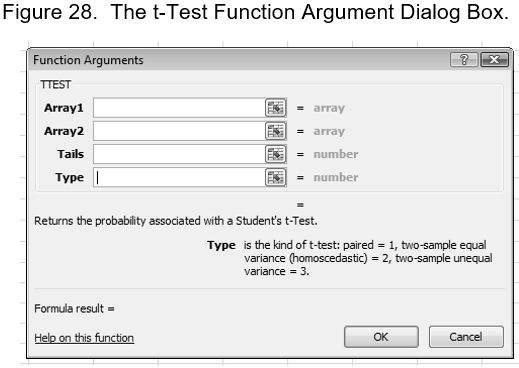Focus the Tails input field

[x=179, y=154]
